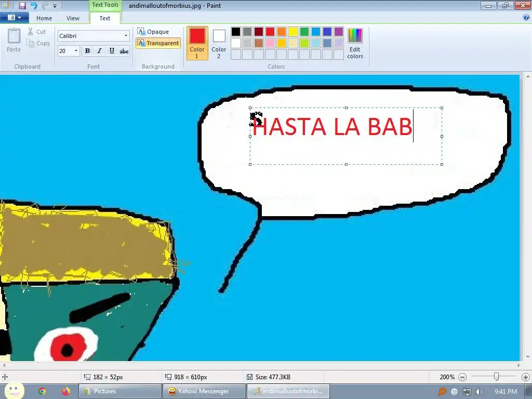Select the Text ribbon tab
Viewport: 532px width, 399px height.
click(105, 18)
